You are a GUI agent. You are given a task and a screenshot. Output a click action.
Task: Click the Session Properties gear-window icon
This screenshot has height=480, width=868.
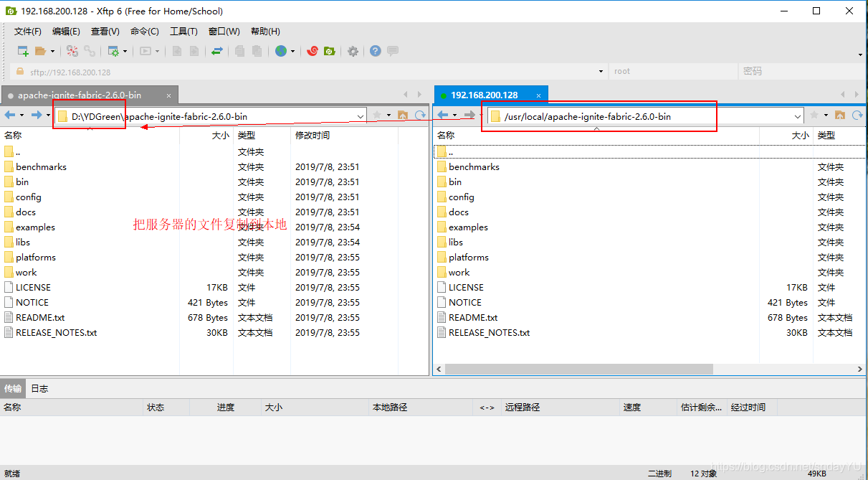coord(113,51)
